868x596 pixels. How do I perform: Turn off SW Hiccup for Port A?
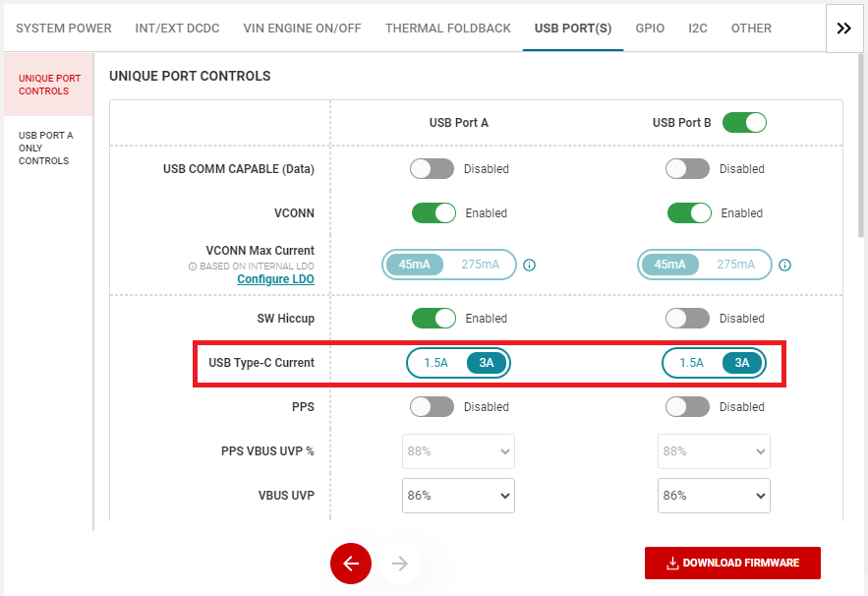coord(433,319)
